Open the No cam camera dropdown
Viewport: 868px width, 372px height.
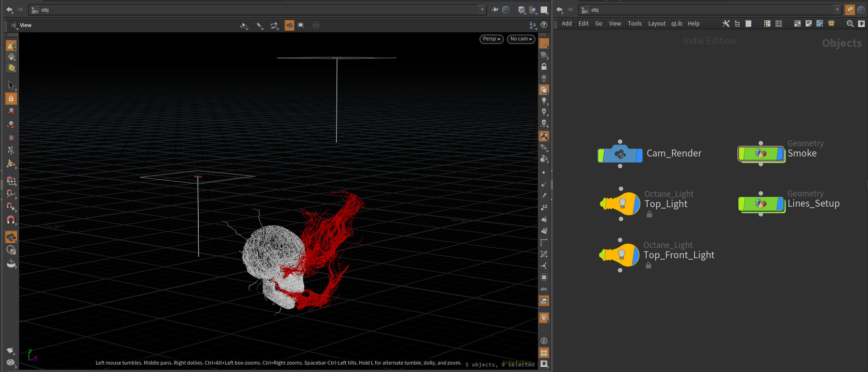click(521, 39)
